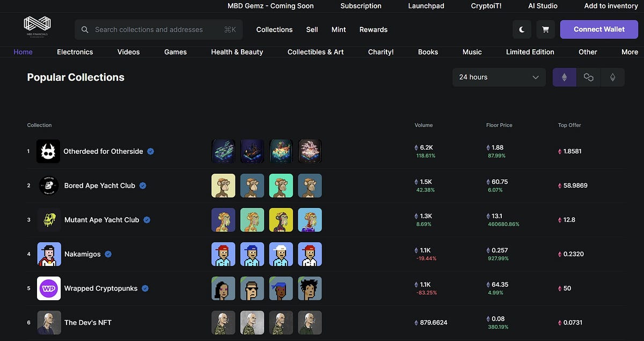The width and height of the screenshot is (644, 341).
Task: Select the outlined Ethereum chain icon
Action: point(613,77)
